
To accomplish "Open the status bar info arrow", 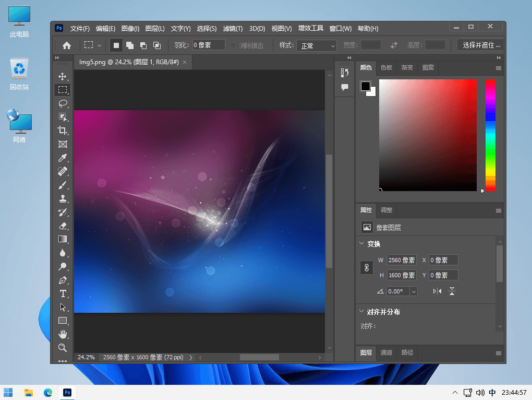I will [x=191, y=358].
